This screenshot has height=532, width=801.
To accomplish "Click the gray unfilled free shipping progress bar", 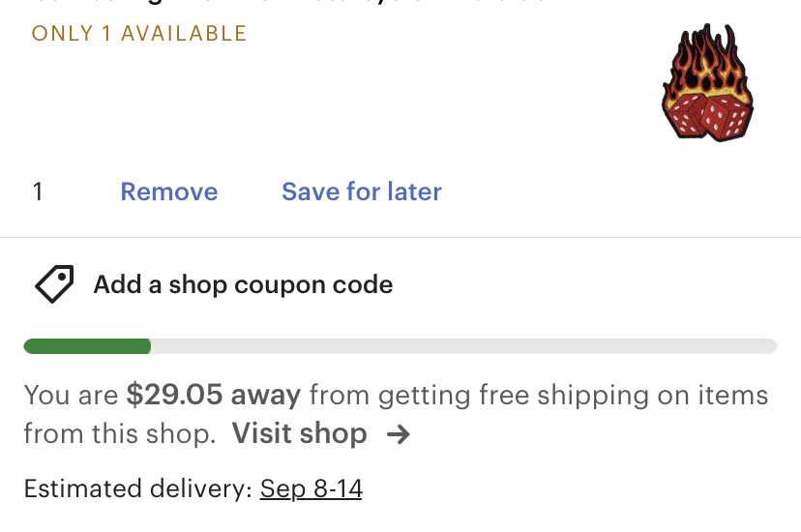I will coord(462,346).
